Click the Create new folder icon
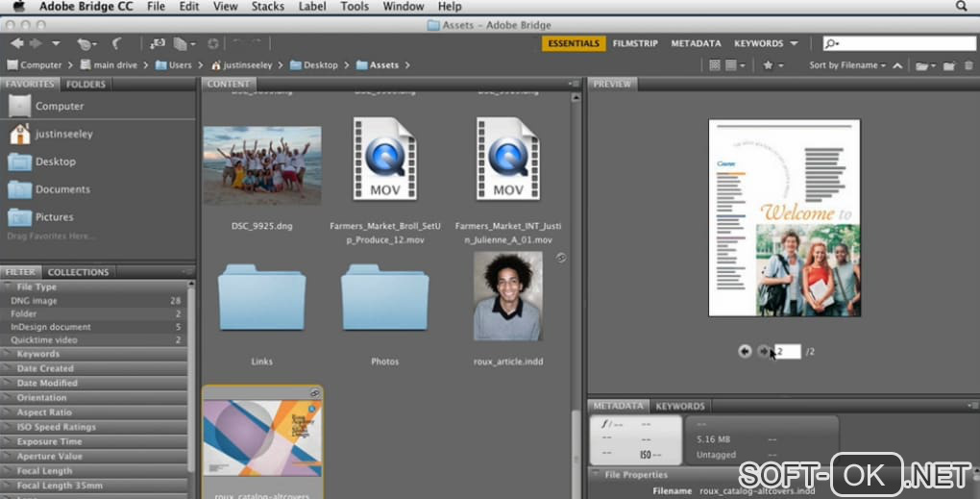 tap(949, 65)
